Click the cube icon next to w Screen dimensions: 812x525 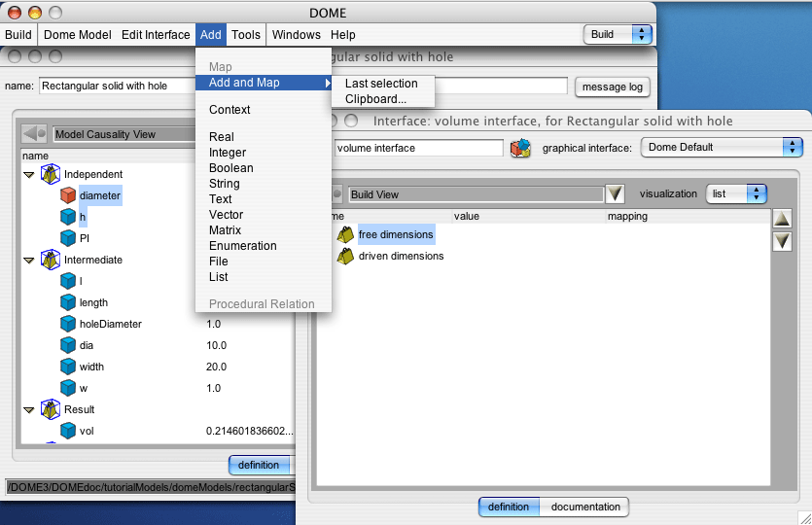pos(68,388)
